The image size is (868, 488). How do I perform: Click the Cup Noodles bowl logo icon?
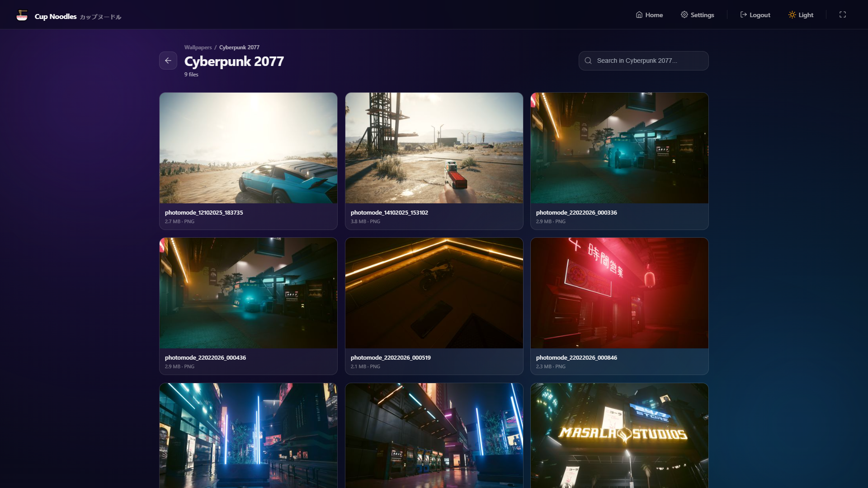tap(22, 15)
